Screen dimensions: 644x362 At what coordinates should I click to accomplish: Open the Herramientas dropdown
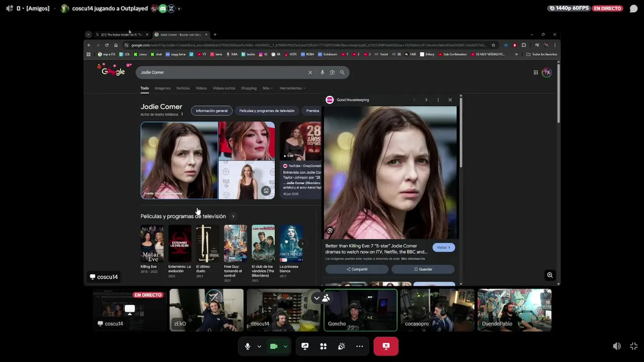[x=292, y=88]
